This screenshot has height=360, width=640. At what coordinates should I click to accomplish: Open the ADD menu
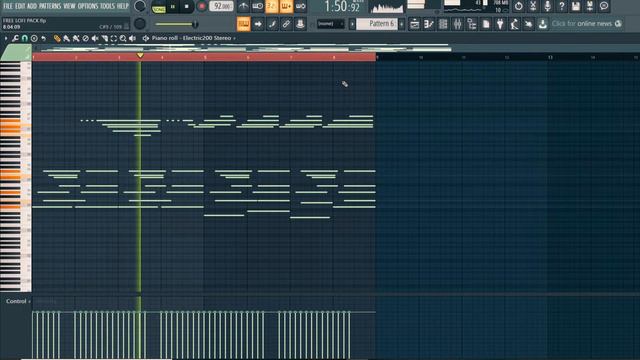[32, 6]
